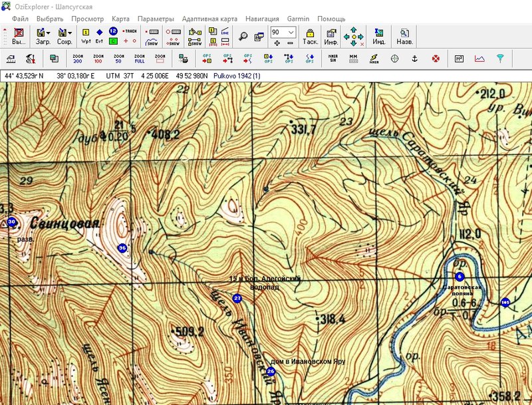
Task: Open the Параметры menu
Action: coord(156,19)
